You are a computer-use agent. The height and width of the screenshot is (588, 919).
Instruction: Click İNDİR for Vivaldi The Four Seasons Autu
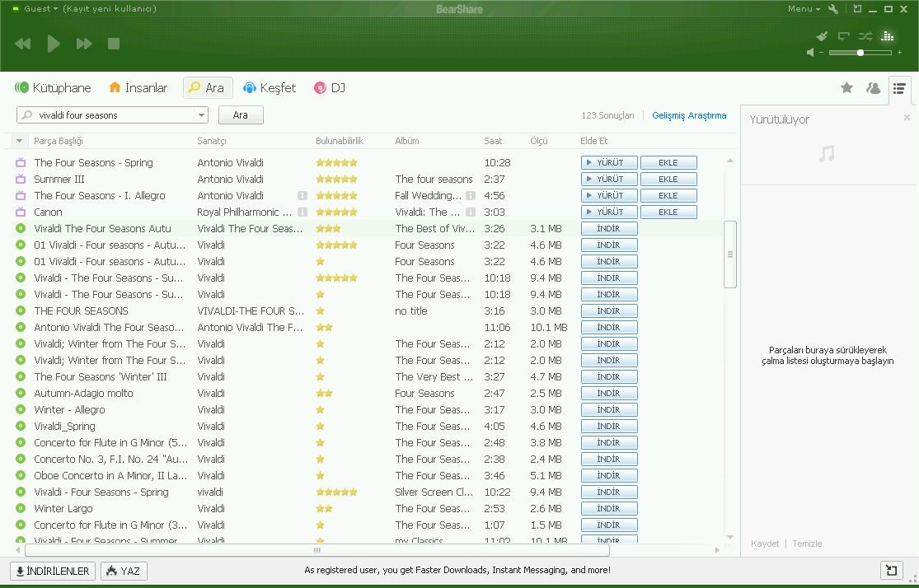(610, 228)
